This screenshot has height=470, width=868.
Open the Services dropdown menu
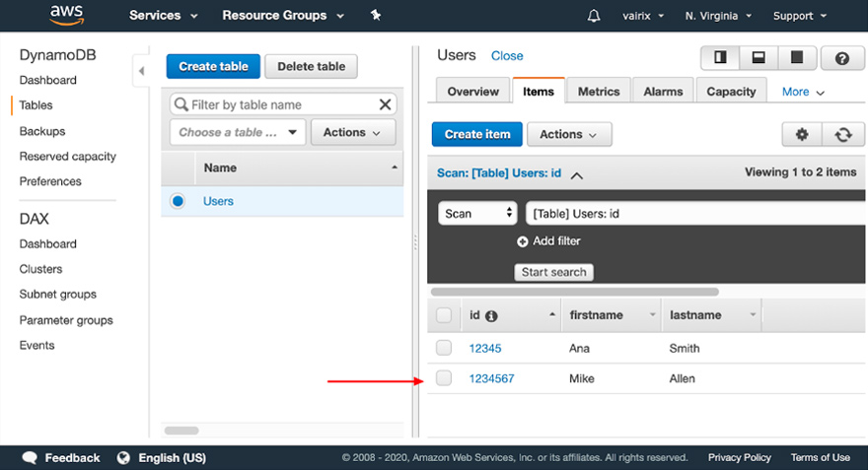(164, 16)
